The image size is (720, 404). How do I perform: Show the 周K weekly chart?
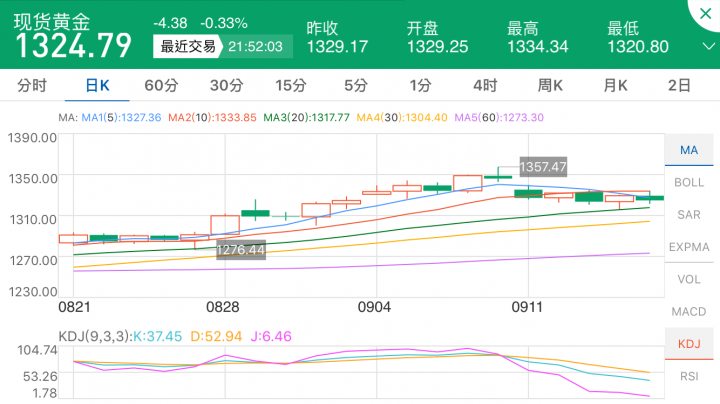tap(550, 86)
